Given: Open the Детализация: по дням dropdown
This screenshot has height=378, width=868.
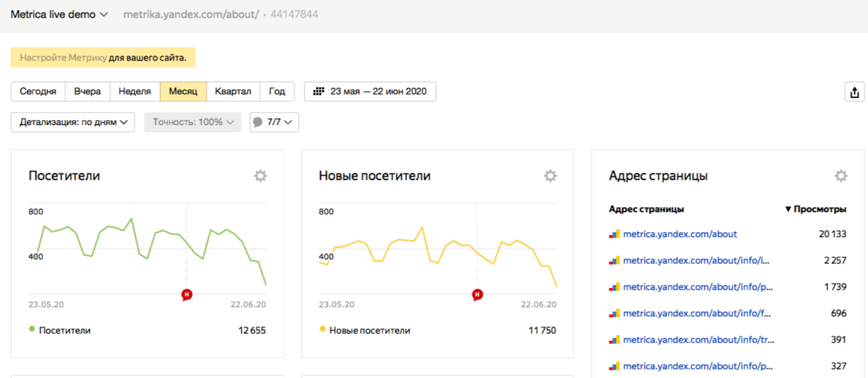Looking at the screenshot, I should 73,122.
